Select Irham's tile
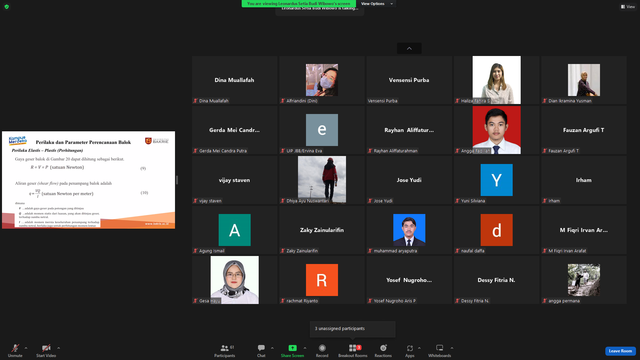The height and width of the screenshot is (360, 640). pyautogui.click(x=584, y=180)
